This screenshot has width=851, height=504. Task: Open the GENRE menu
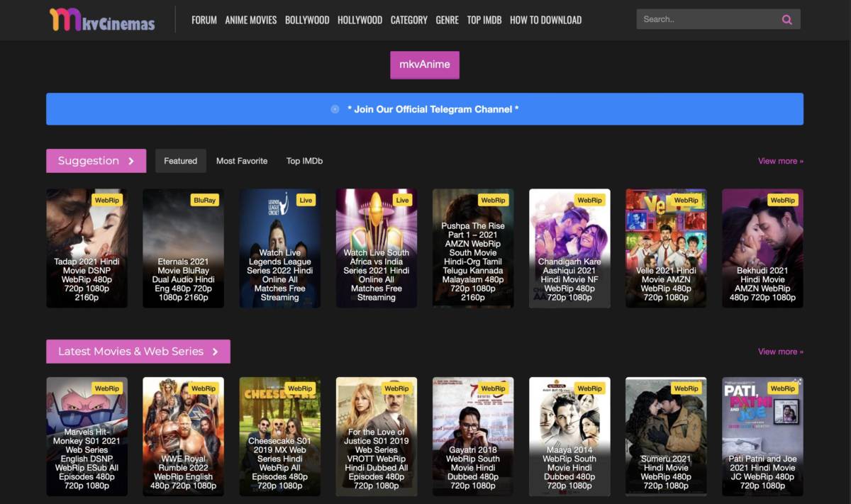447,20
